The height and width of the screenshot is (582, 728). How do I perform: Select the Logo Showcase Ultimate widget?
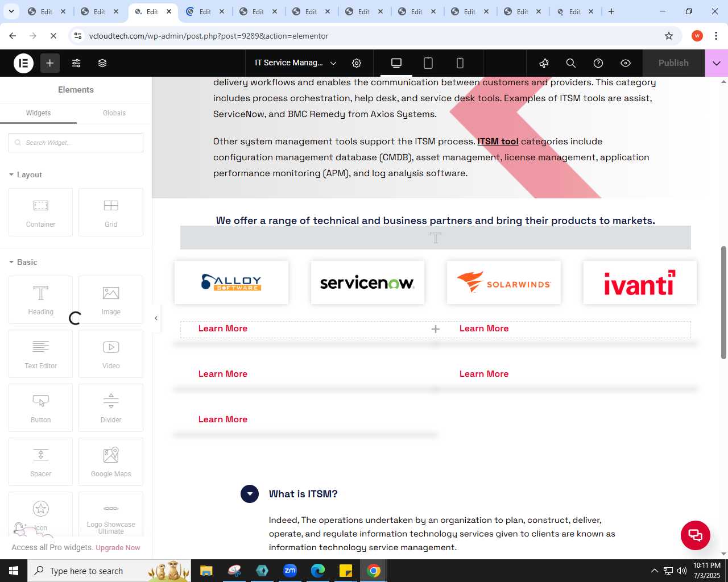(x=111, y=514)
